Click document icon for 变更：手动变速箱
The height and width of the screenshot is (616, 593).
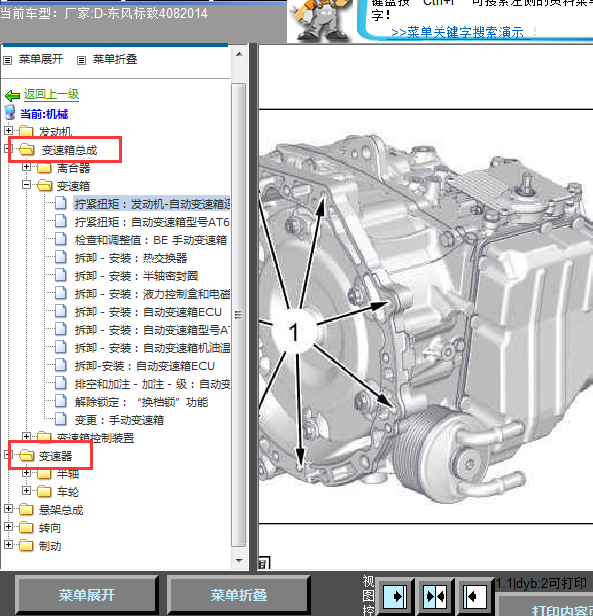click(61, 419)
